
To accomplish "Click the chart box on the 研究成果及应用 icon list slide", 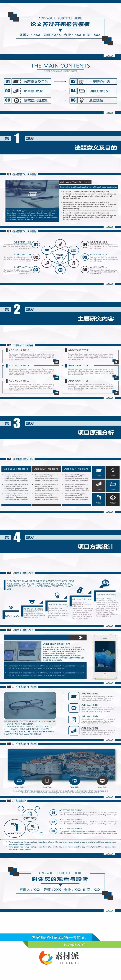I will pyautogui.click(x=74, y=731).
